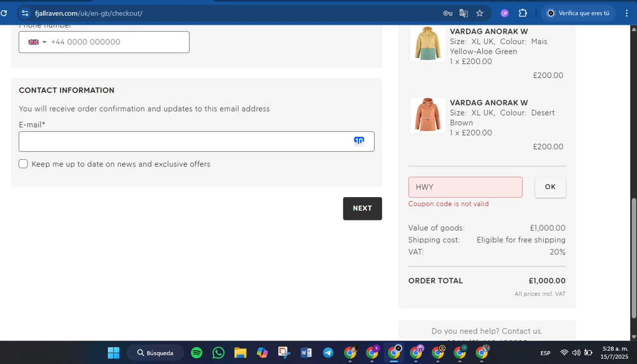Open the Desert Brown Vardag Anorak thumbnail

pyautogui.click(x=428, y=115)
